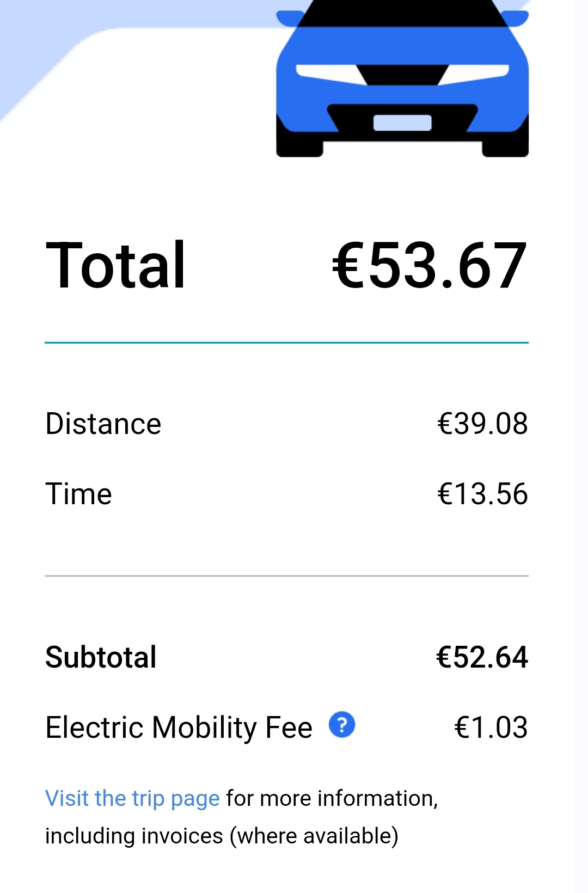Tap the car's license plate

click(402, 123)
